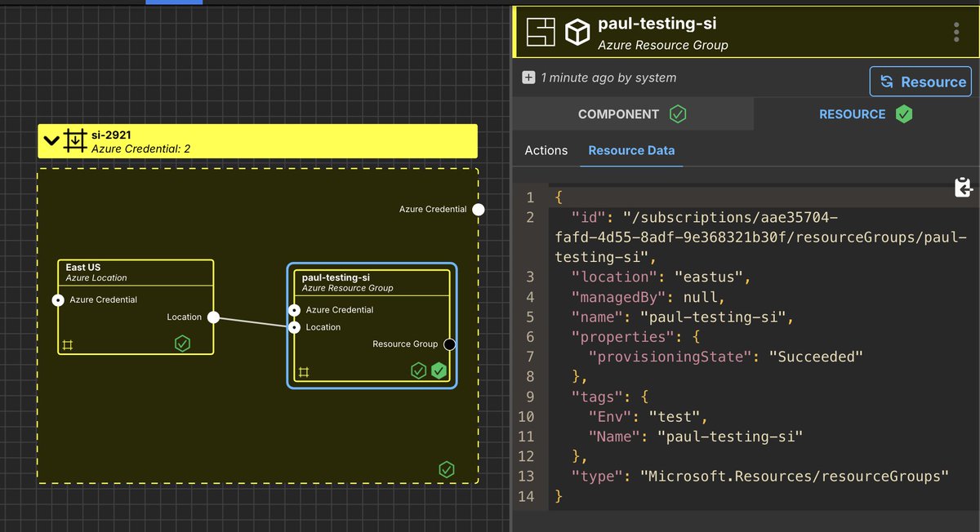Click the frame icon in paul-testing-si node
The image size is (980, 532).
point(304,372)
